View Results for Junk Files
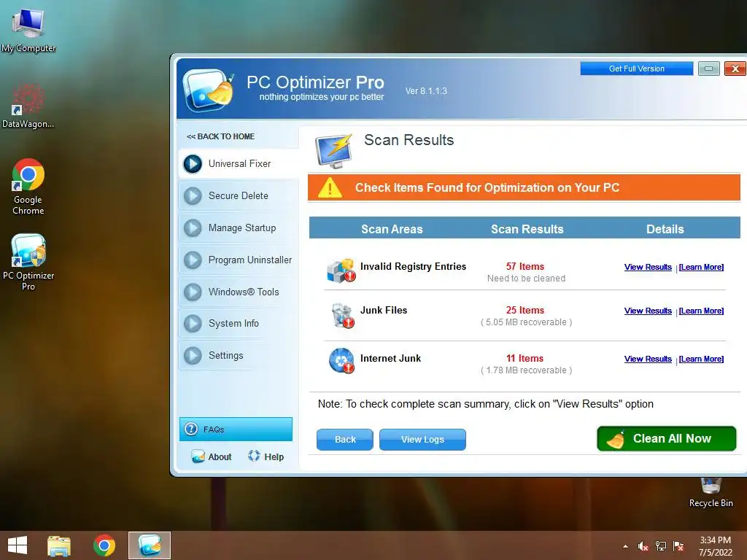Image resolution: width=747 pixels, height=560 pixels. pos(648,311)
